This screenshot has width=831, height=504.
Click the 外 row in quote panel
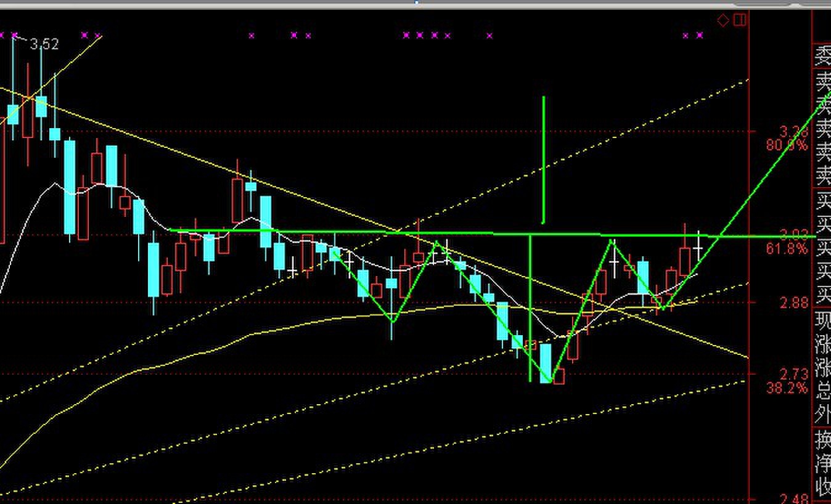point(823,414)
